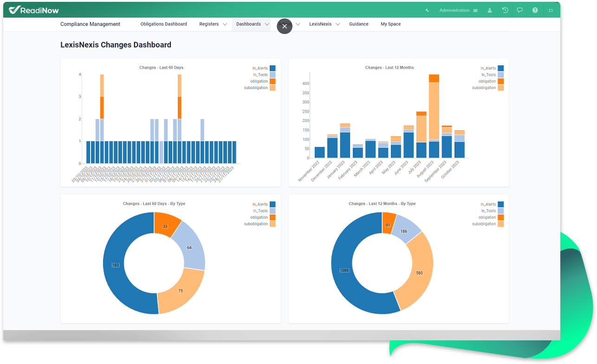Select the 91 orange donut segment
Screen dimensions: 597x364
[388, 225]
